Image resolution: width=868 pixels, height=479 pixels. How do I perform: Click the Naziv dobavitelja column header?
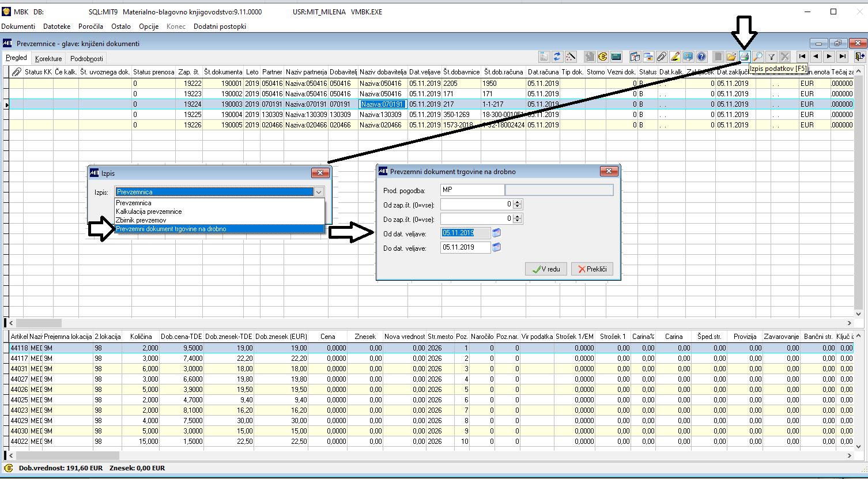tap(383, 71)
